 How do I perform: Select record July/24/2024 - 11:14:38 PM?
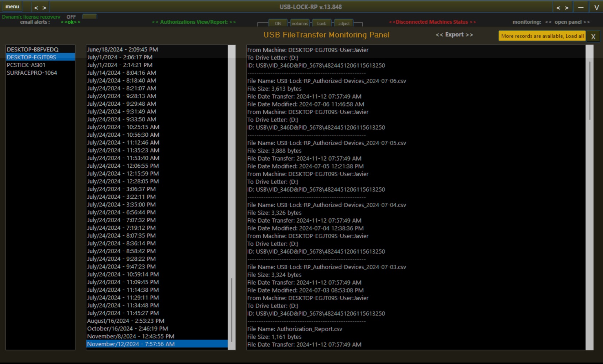(x=157, y=290)
